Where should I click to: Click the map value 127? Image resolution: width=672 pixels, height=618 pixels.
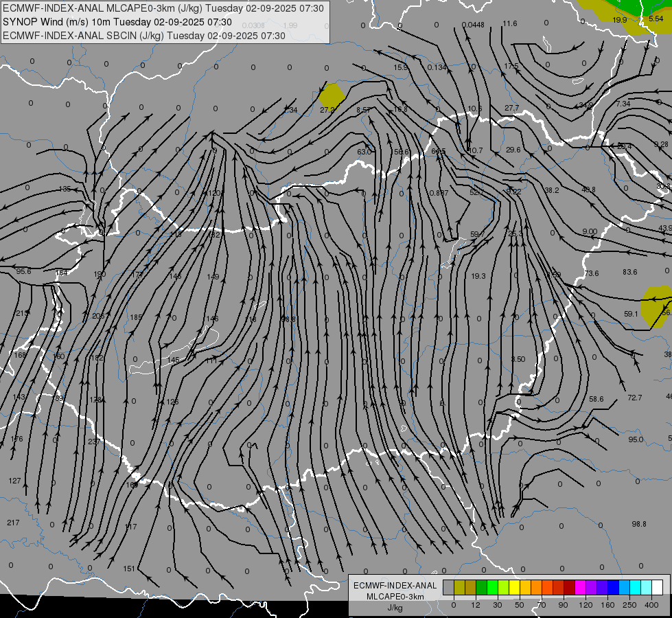[x=14, y=481]
